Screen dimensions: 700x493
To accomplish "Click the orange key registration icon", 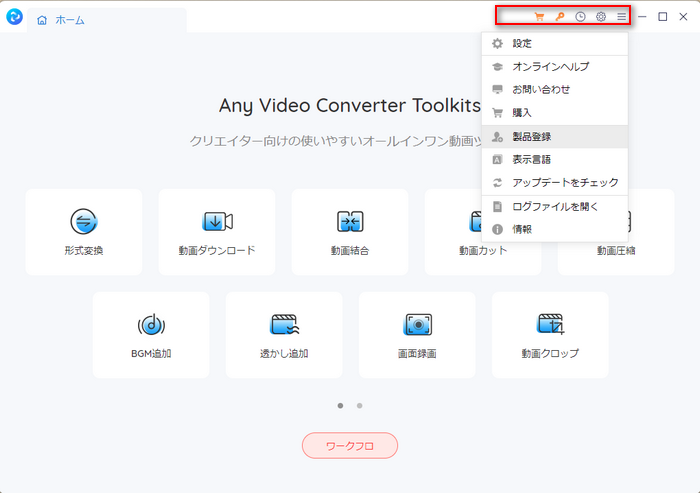I will tap(560, 17).
